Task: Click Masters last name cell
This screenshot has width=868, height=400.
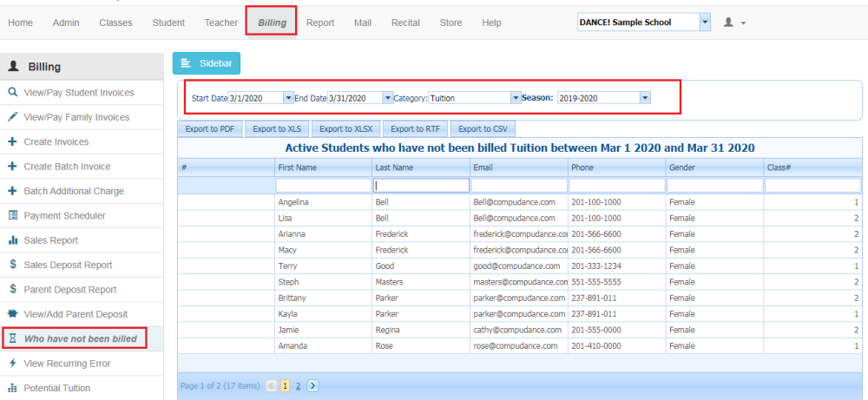Action: coord(421,282)
